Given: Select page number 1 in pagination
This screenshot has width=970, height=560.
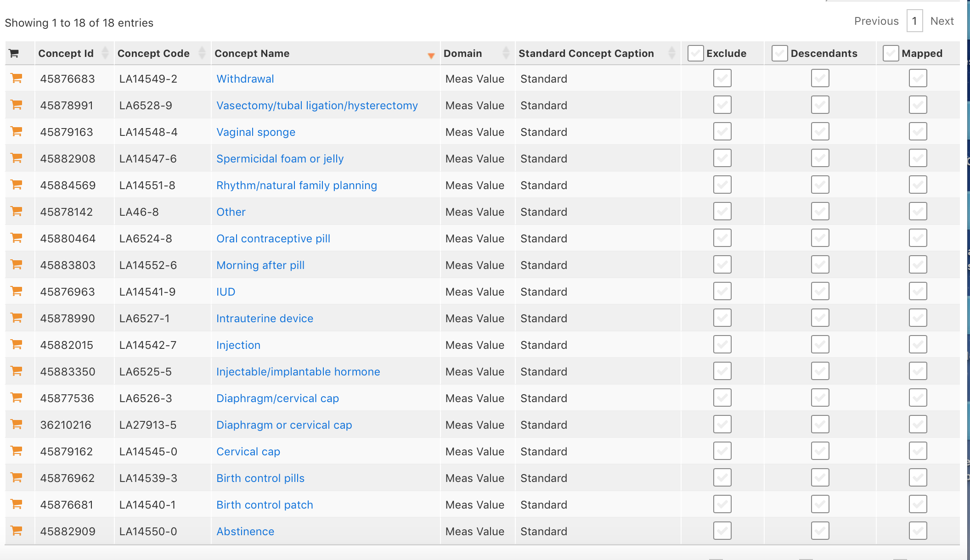Looking at the screenshot, I should [x=914, y=21].
